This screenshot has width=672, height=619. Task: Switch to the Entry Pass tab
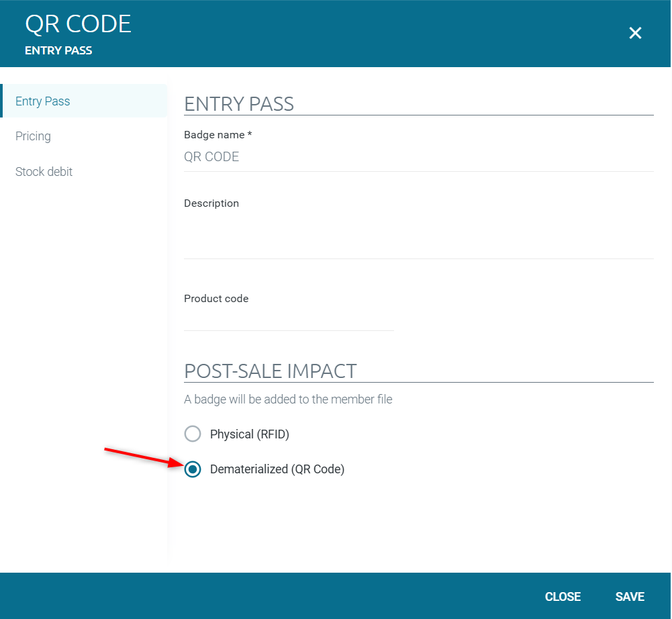[43, 101]
